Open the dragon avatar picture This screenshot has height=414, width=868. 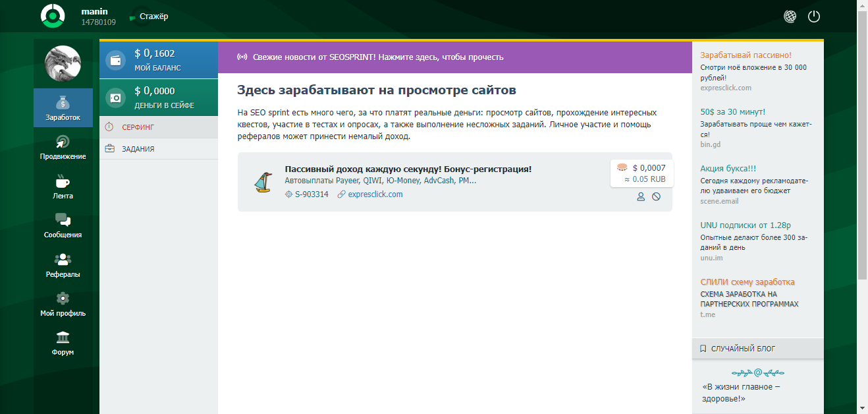(63, 64)
